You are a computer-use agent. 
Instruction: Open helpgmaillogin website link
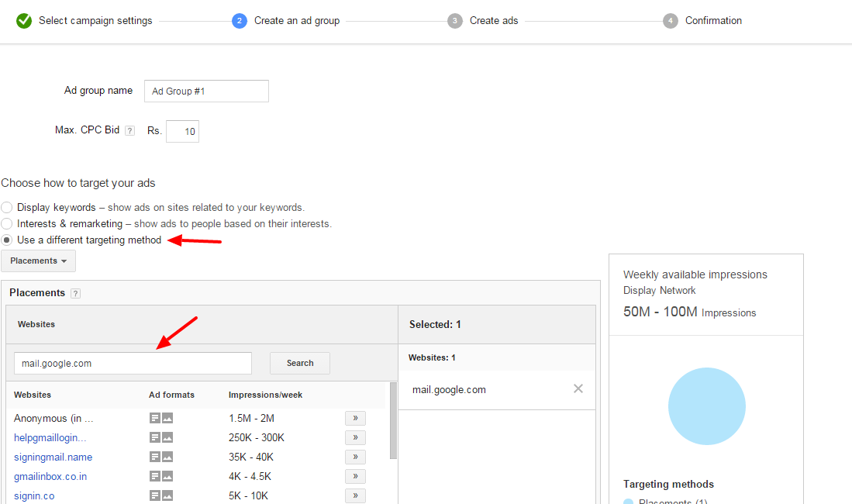[x=50, y=437]
